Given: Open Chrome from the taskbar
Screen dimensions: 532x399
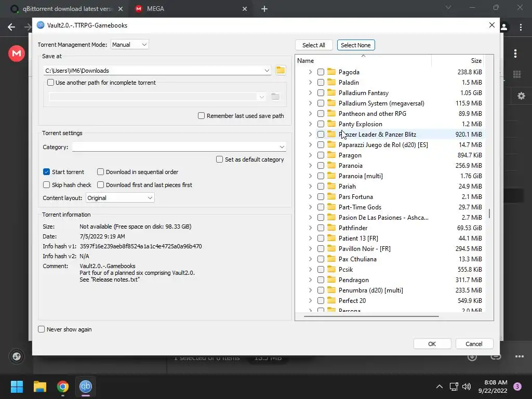Looking at the screenshot, I should tap(63, 386).
